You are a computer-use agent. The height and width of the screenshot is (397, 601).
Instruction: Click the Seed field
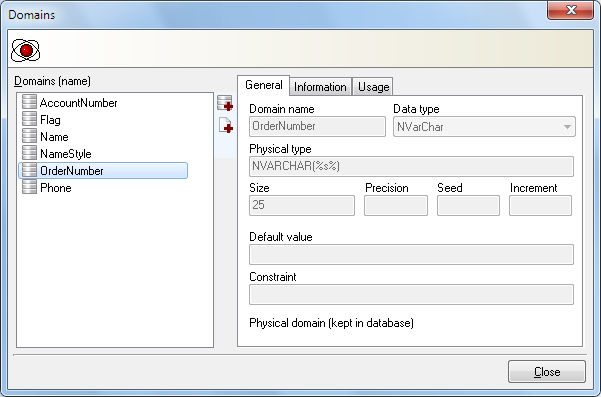[x=468, y=205]
